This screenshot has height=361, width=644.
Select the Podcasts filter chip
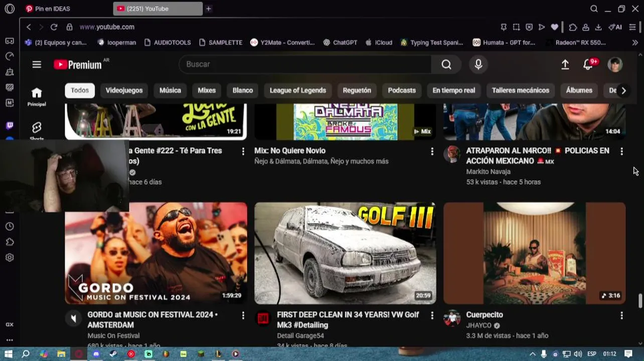[x=402, y=90]
